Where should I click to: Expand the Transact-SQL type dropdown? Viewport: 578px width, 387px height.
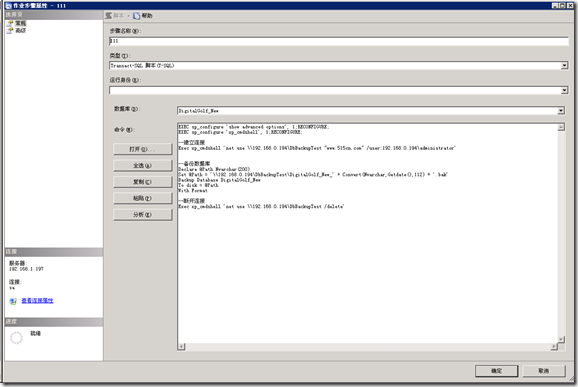(x=564, y=66)
